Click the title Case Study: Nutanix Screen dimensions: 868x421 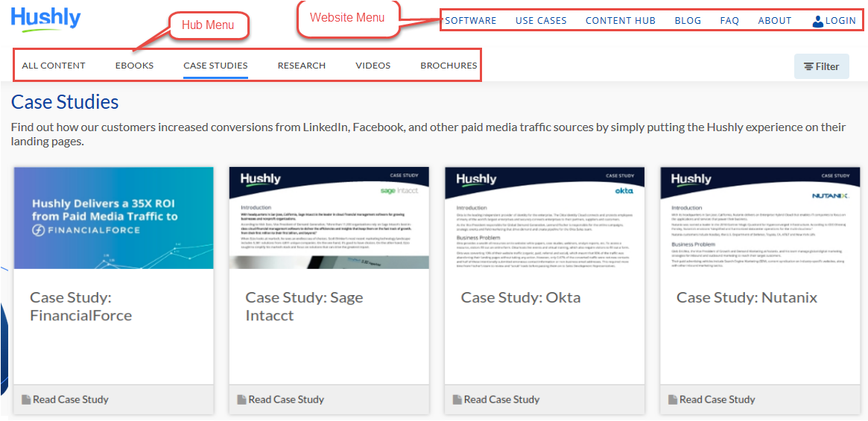tap(747, 297)
